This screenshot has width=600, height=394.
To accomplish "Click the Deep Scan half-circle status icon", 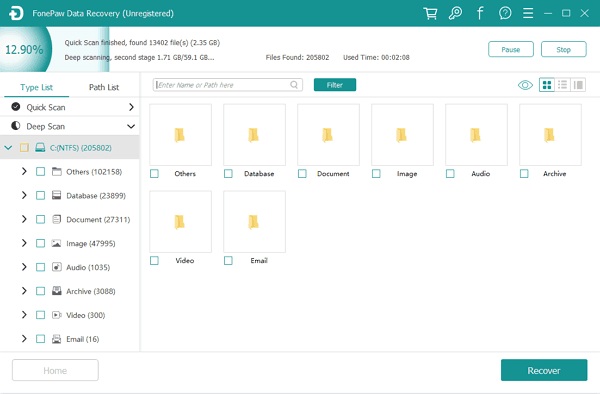I will (x=16, y=126).
